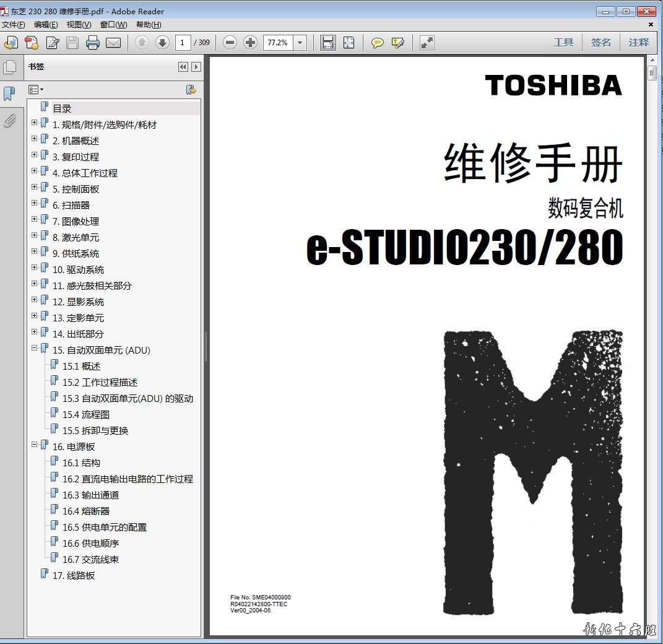Click the zoom in plus button
The width and height of the screenshot is (663, 644).
[250, 43]
